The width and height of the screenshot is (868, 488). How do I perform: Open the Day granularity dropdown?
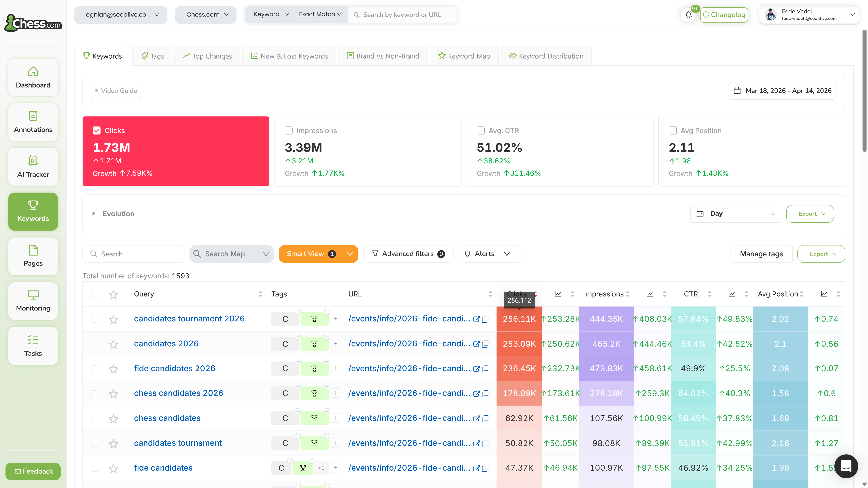pos(735,214)
